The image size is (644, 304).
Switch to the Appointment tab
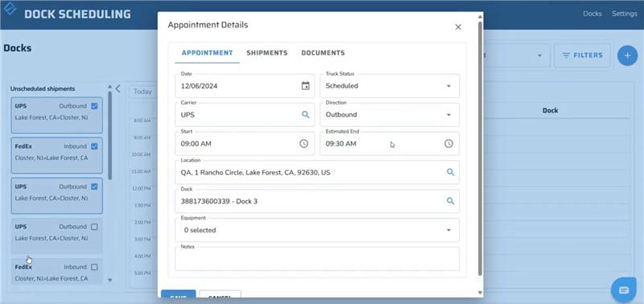[207, 53]
